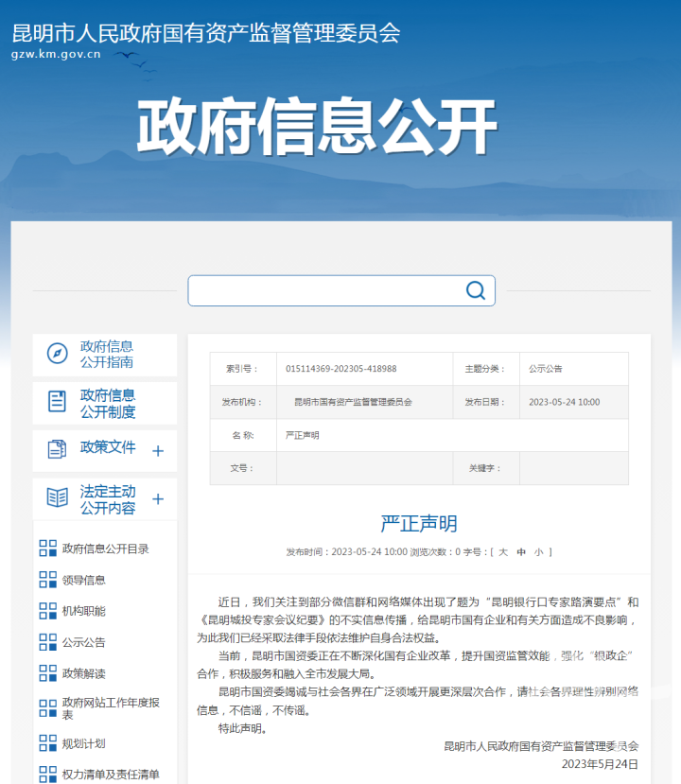Click the 昆明市人民政府国有资产监督管理委员会 site title
This screenshot has height=784, width=681.
click(206, 33)
